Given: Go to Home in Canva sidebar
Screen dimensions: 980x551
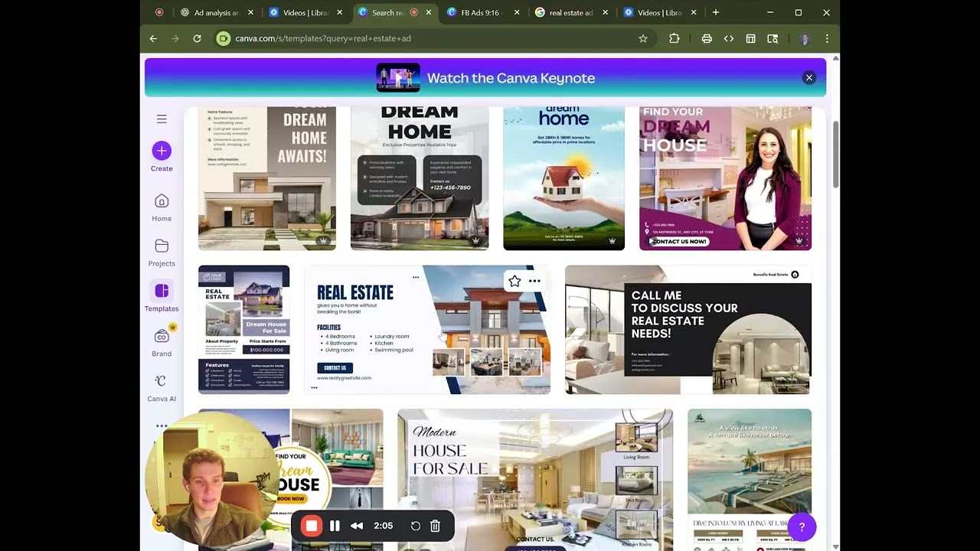Looking at the screenshot, I should click(162, 207).
